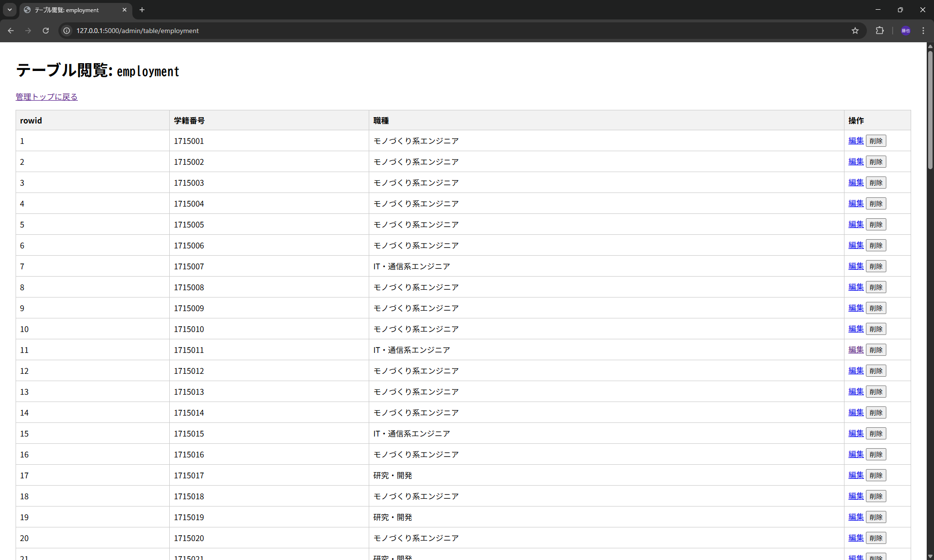Delete row 7 IT・通信系エンジニア entry

pos(876,266)
